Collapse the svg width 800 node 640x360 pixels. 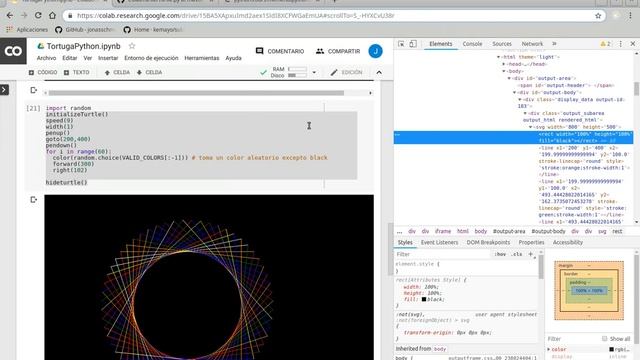point(531,127)
